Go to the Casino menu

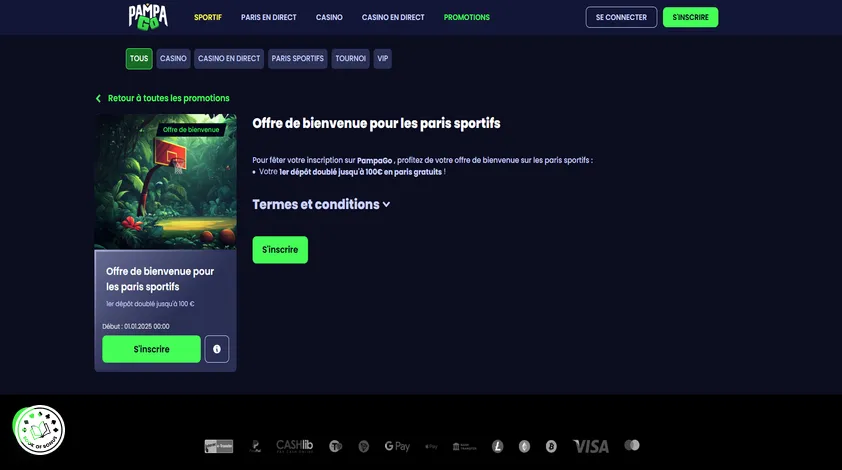click(x=329, y=17)
